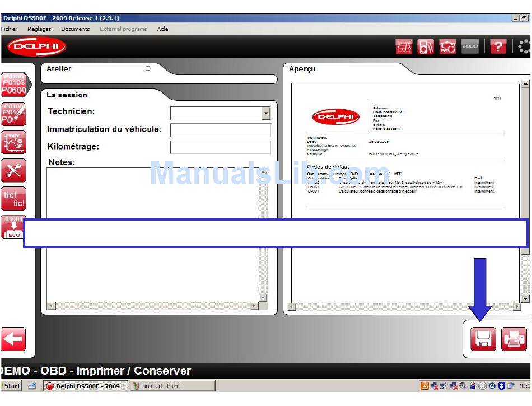Viewport: 532px width, 406px height.
Task: Click Notes vertical scrollbar down arrow
Action: pos(263,298)
